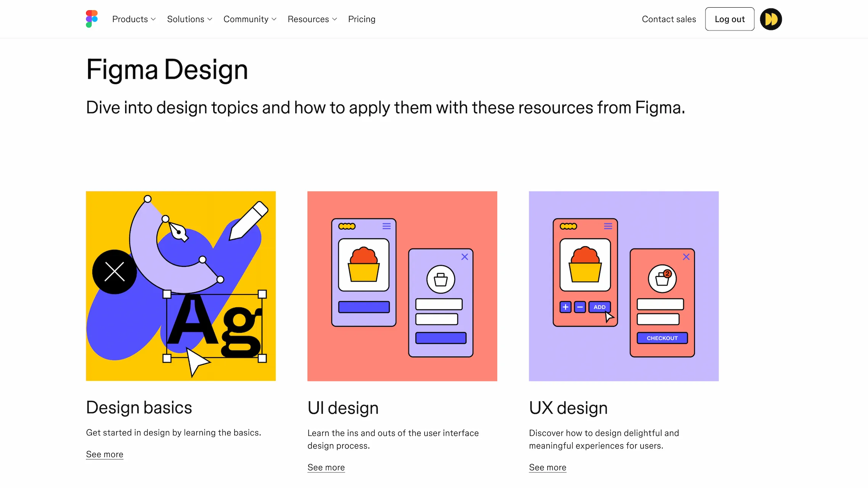Expand the Products dropdown menu

[x=134, y=19]
